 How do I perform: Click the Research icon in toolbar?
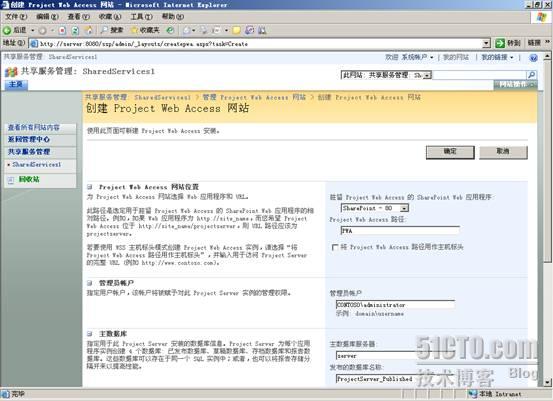(x=249, y=30)
